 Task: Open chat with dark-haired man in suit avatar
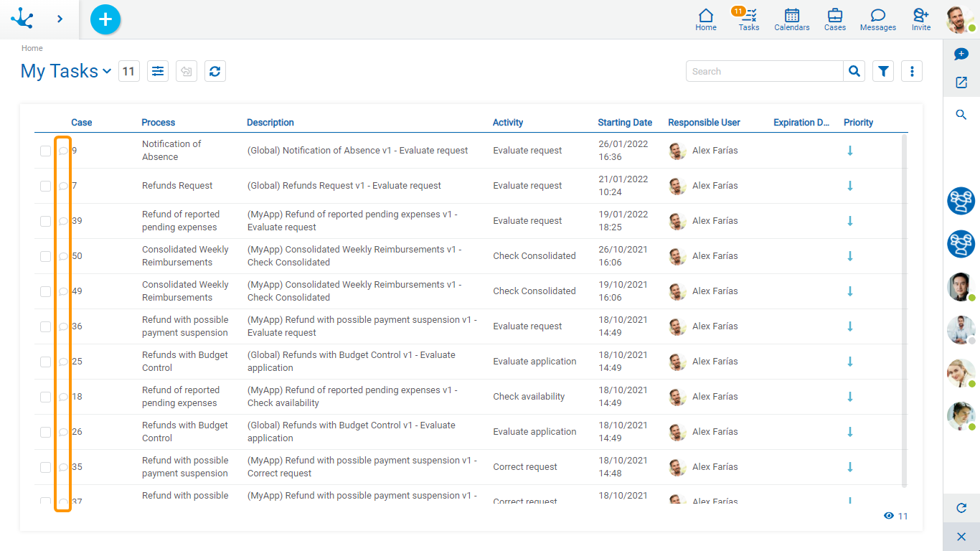click(961, 287)
